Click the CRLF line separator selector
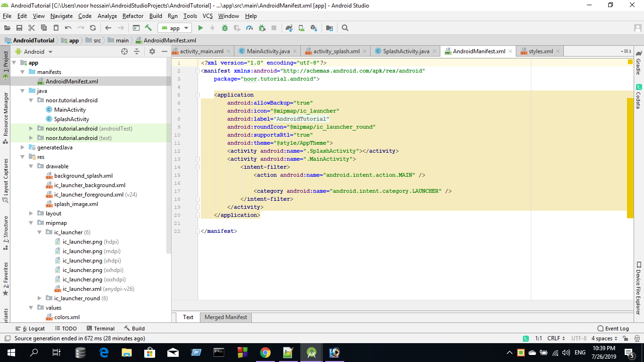The image size is (644, 362). 556,338
